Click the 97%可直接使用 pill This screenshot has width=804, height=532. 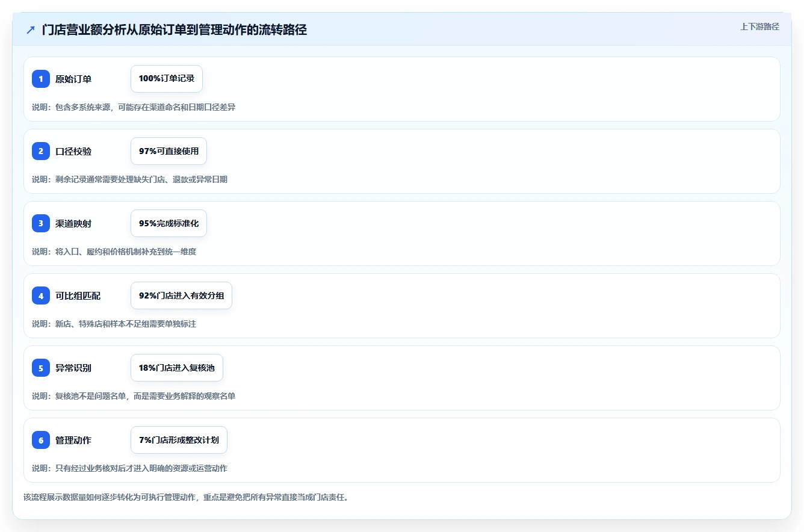click(x=169, y=151)
